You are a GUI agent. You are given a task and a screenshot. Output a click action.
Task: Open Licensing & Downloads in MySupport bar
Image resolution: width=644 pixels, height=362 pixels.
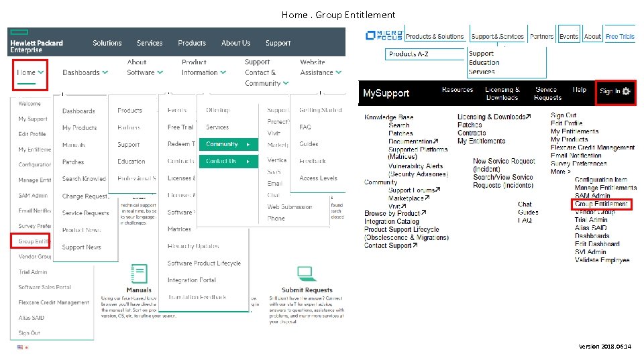tap(502, 94)
